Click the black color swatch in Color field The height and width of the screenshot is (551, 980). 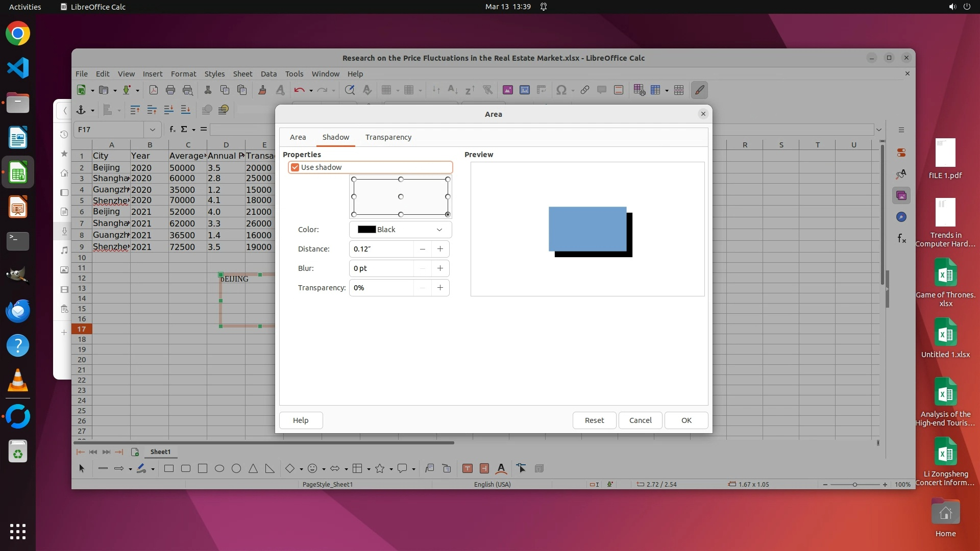tap(366, 230)
